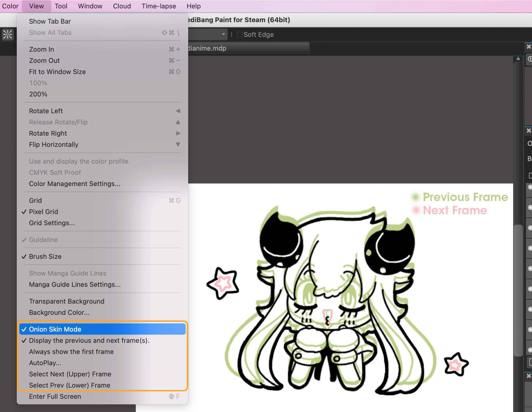Open the Window menu
The image size is (532, 412).
(x=90, y=6)
